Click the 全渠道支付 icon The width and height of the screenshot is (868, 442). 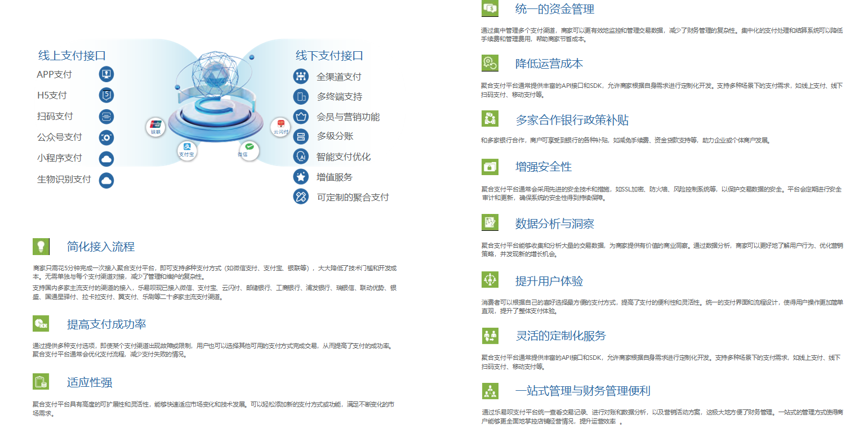tap(301, 76)
